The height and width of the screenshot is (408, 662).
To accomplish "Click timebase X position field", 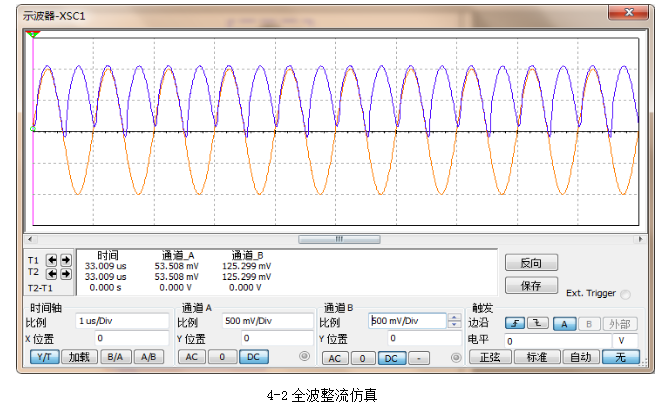I will point(132,338).
